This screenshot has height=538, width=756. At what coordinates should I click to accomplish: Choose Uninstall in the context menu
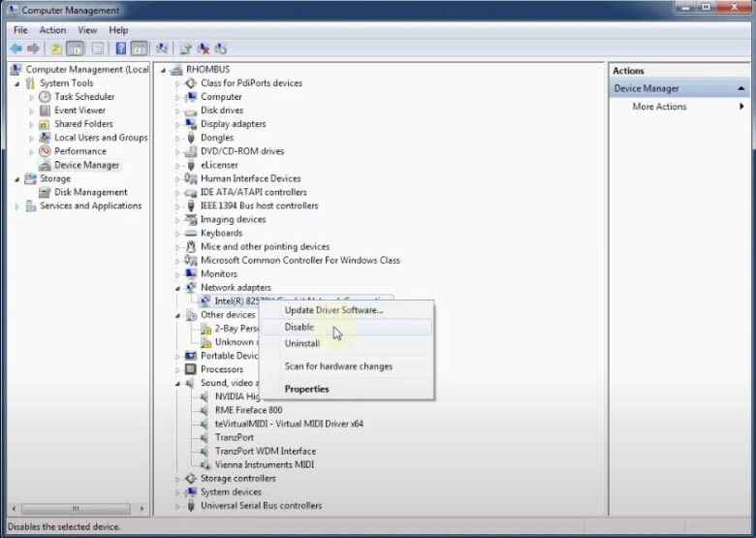(347, 344)
